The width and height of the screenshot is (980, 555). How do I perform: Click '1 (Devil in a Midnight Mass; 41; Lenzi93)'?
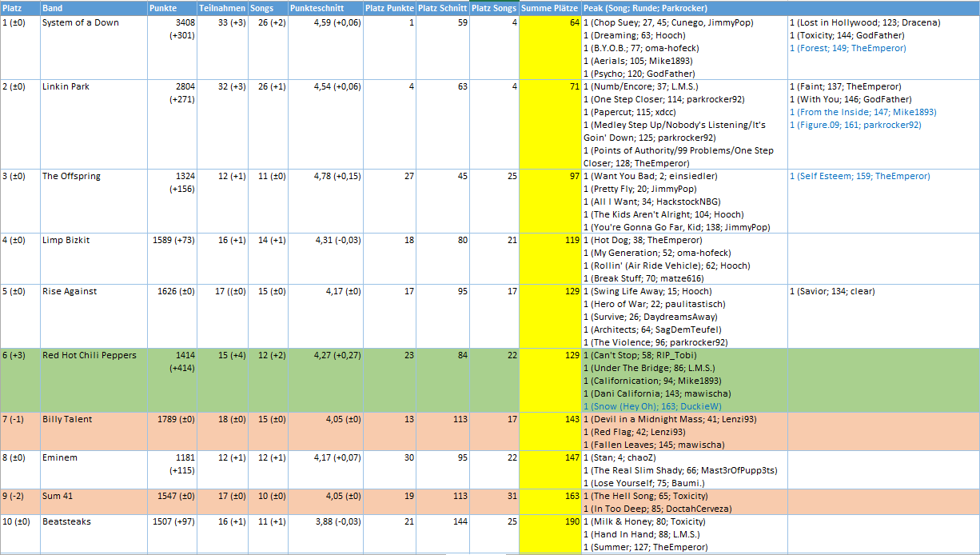click(x=670, y=419)
